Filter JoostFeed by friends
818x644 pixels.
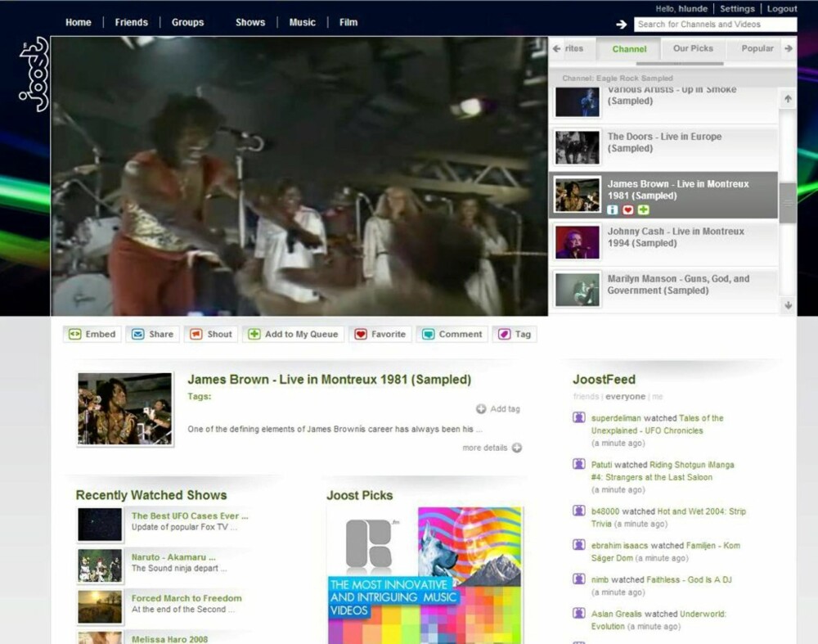[x=586, y=397]
